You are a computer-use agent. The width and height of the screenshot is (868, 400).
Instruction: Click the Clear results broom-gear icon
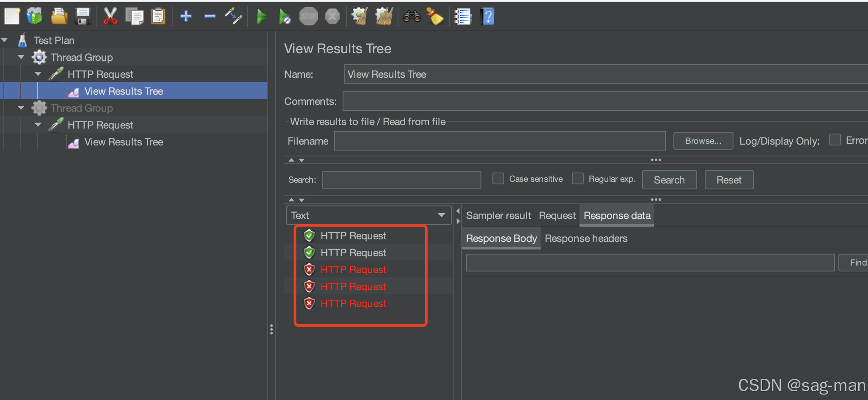point(360,16)
